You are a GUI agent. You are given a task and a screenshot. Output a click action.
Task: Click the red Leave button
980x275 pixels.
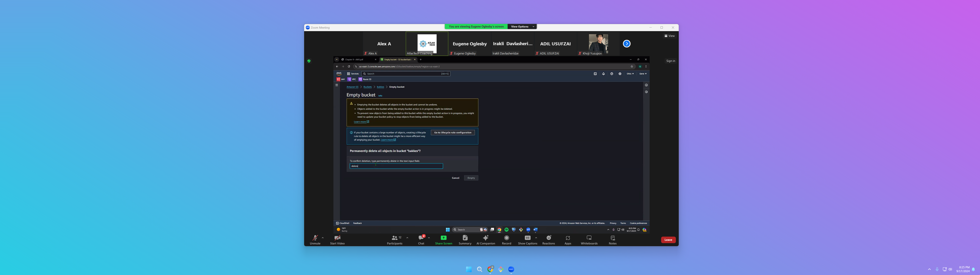click(x=668, y=240)
